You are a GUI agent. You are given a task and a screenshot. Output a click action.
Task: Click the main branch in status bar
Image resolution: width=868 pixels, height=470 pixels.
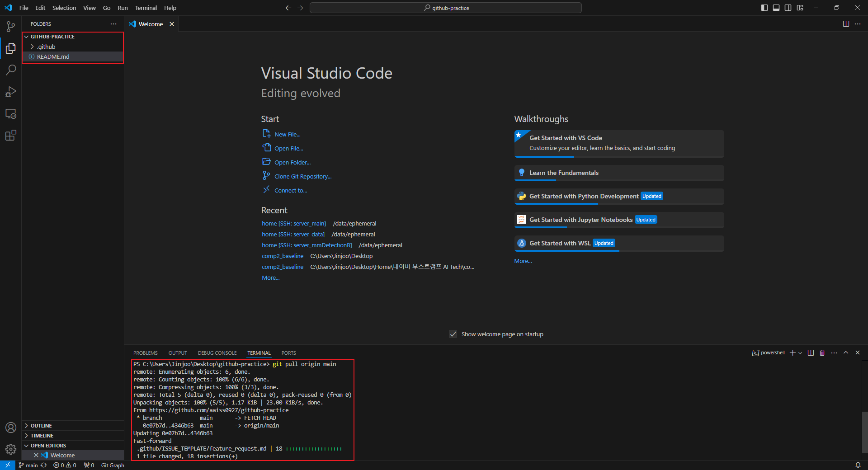click(x=28, y=465)
